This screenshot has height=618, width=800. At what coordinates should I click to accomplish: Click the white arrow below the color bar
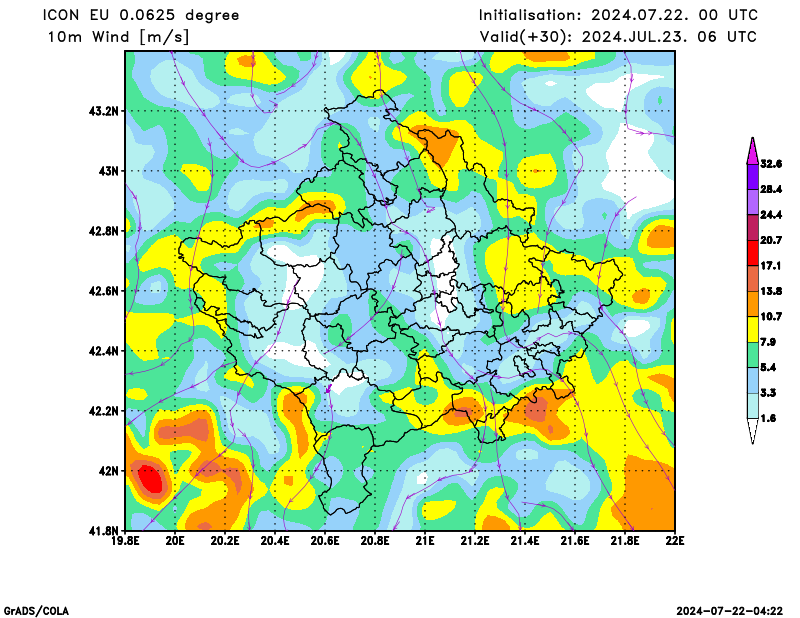[753, 432]
